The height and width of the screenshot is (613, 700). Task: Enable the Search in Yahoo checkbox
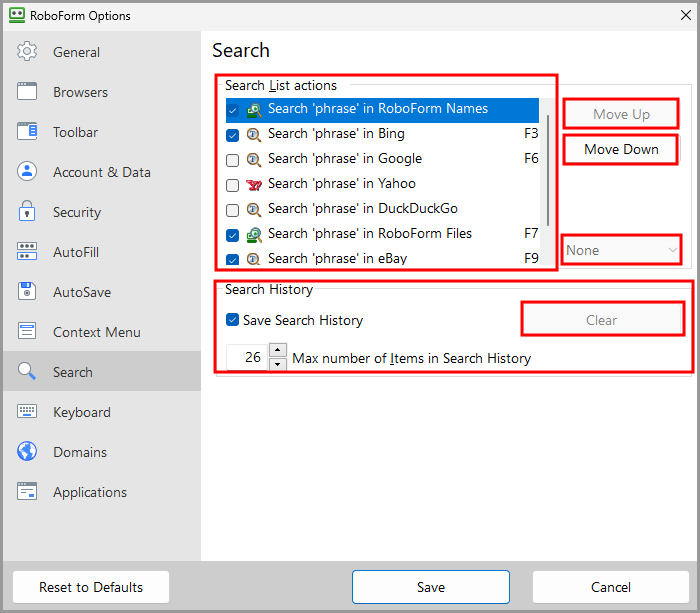(x=233, y=185)
